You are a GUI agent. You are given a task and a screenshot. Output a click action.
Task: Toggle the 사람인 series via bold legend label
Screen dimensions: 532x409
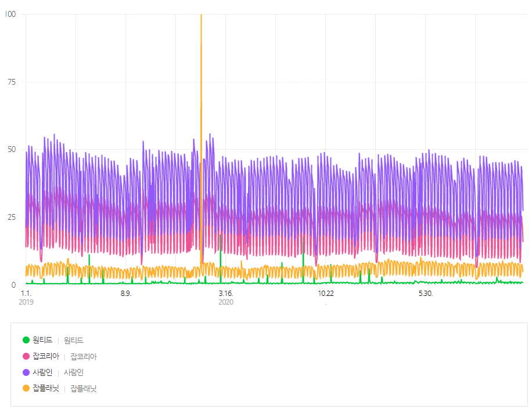click(x=42, y=372)
